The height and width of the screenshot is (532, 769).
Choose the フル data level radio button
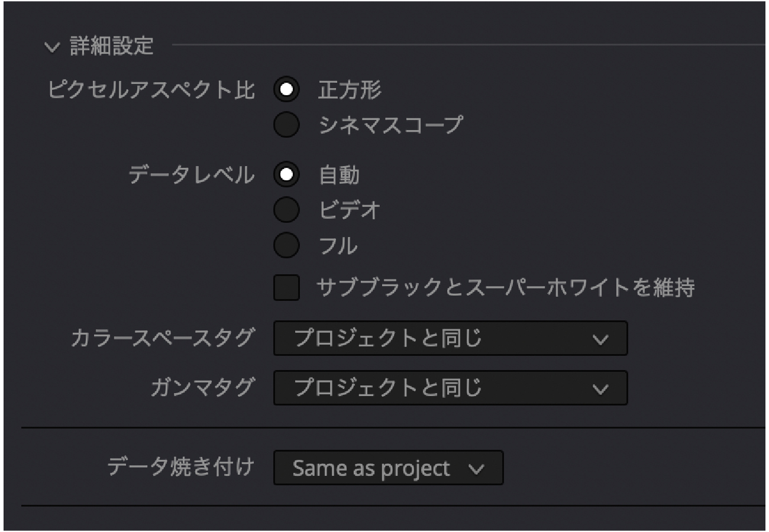[x=286, y=246]
